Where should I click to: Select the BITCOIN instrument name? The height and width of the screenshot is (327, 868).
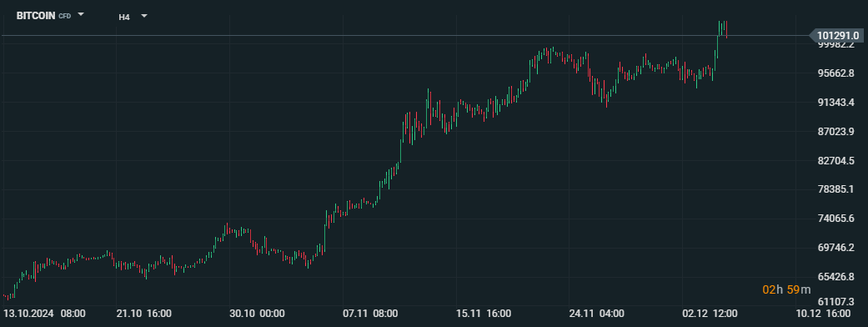(36, 16)
